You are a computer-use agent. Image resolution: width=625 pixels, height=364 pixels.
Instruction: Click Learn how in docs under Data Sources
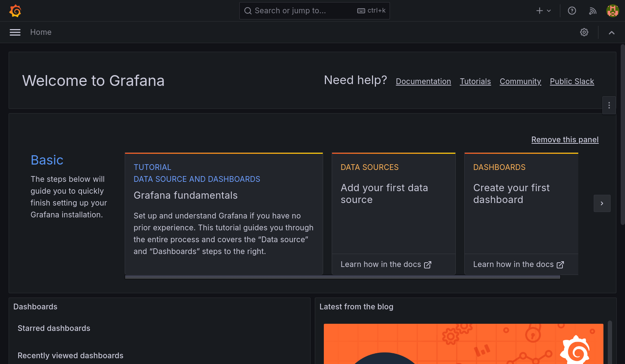pyautogui.click(x=386, y=264)
